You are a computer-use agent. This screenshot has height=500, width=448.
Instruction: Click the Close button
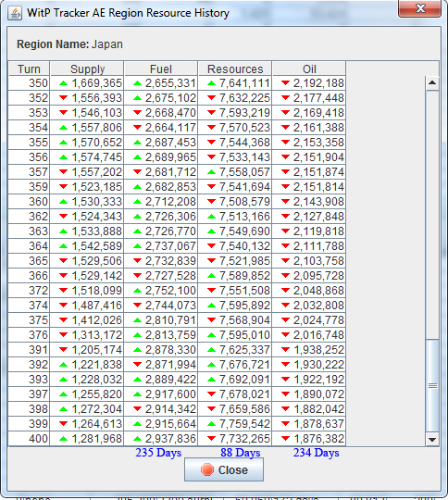(224, 469)
